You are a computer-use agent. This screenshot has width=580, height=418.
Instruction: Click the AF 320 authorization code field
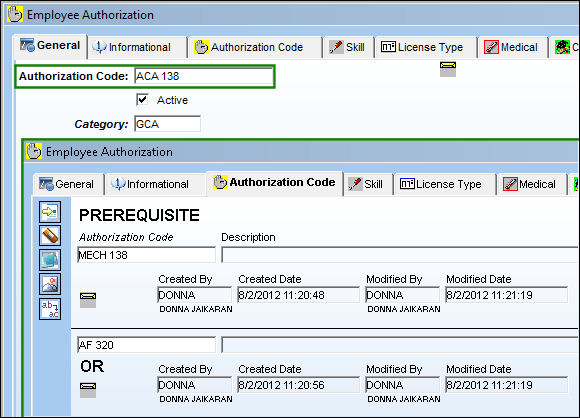pyautogui.click(x=146, y=345)
